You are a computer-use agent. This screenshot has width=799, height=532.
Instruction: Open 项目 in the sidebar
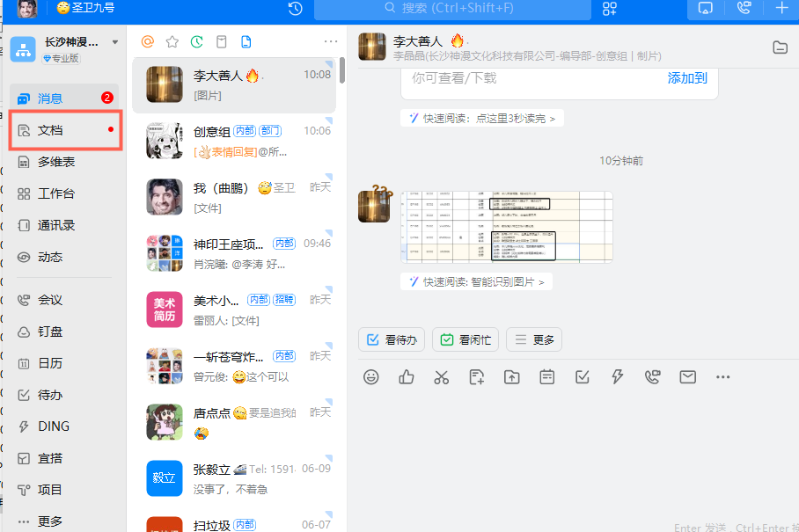tap(64, 490)
